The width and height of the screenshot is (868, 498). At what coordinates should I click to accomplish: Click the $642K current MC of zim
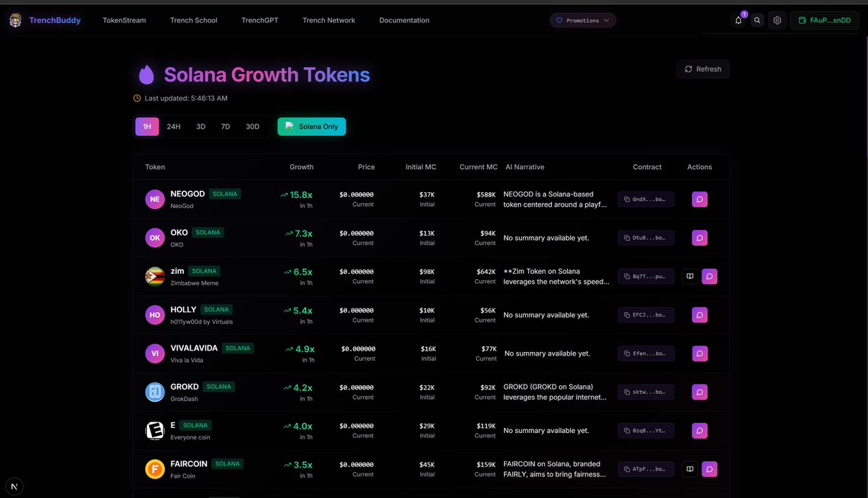click(x=486, y=272)
